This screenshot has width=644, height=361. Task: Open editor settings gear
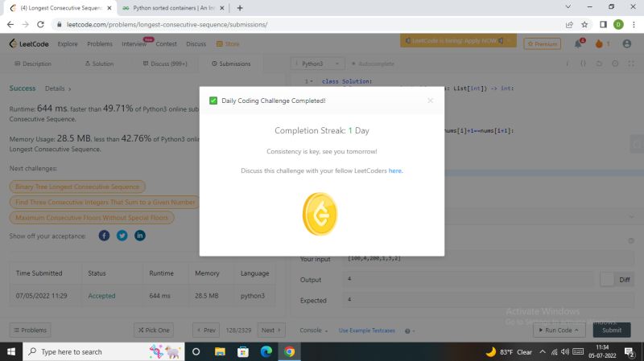[615, 64]
